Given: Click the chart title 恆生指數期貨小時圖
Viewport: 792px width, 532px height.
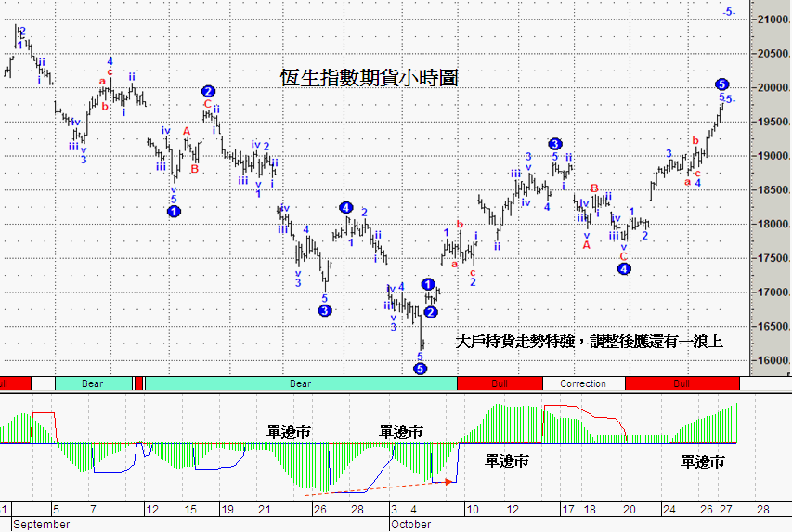Looking at the screenshot, I should coord(370,78).
